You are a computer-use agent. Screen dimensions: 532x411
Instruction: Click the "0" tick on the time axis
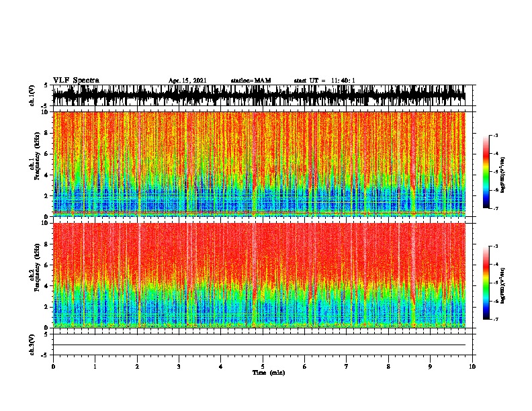coord(53,367)
